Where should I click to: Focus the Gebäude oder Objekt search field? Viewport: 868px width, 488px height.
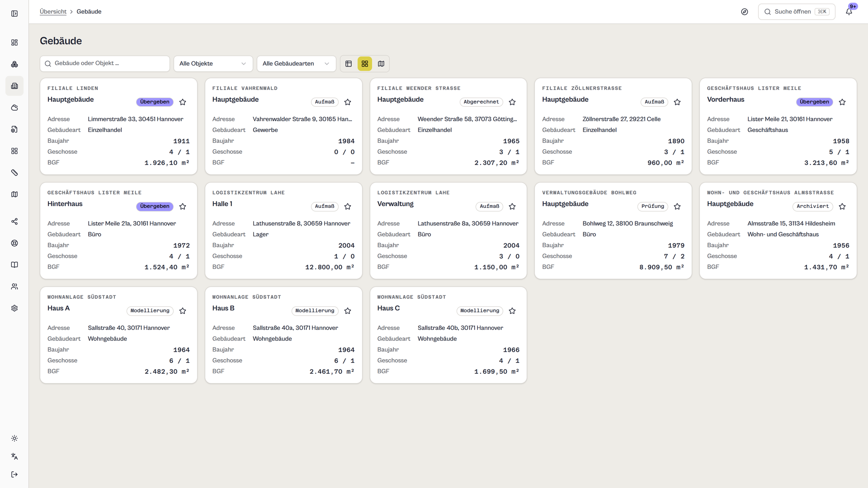click(x=105, y=64)
